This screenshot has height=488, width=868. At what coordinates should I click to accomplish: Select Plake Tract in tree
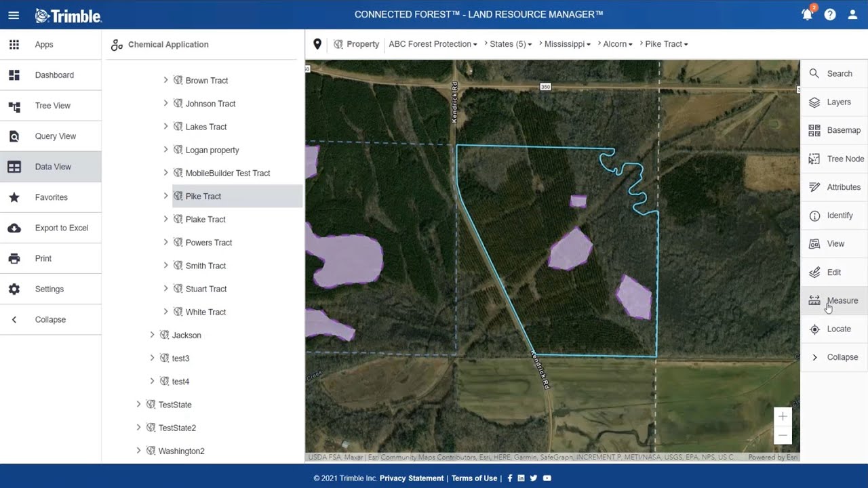(x=205, y=220)
